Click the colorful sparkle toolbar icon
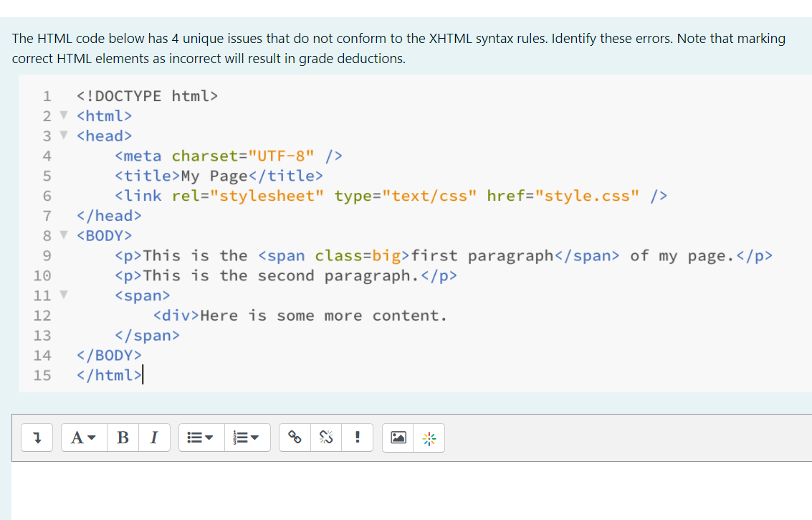 coord(429,438)
